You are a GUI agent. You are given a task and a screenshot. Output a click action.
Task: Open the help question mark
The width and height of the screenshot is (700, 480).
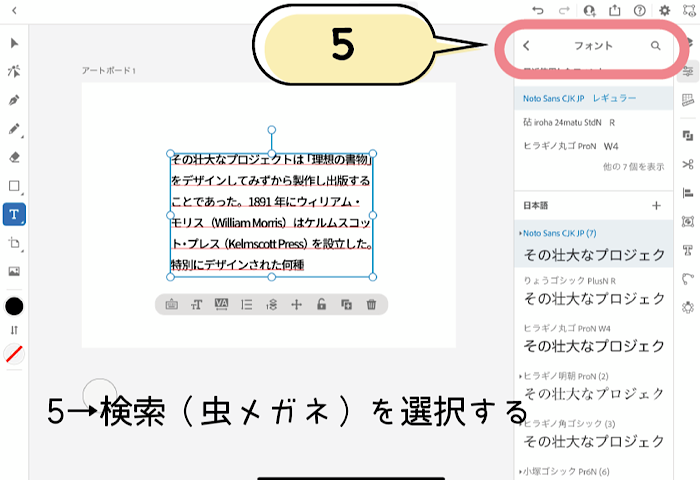point(640,10)
